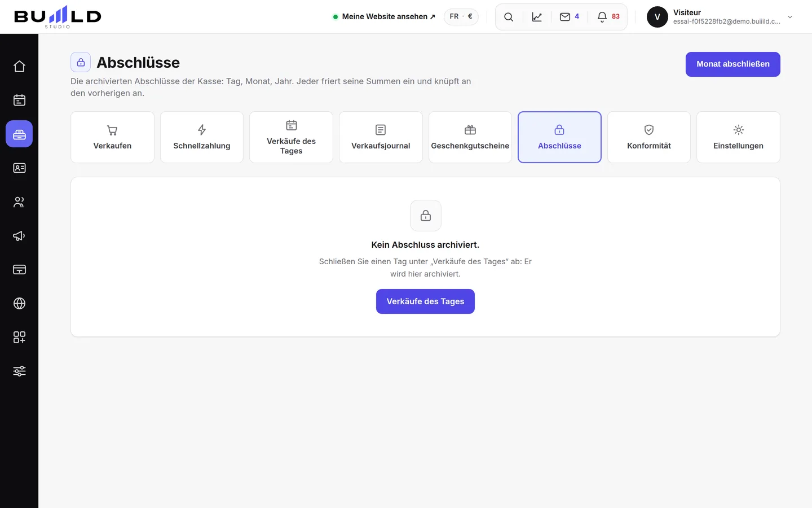Switch to the Verkaufen tab
This screenshot has height=508, width=812.
click(x=112, y=137)
